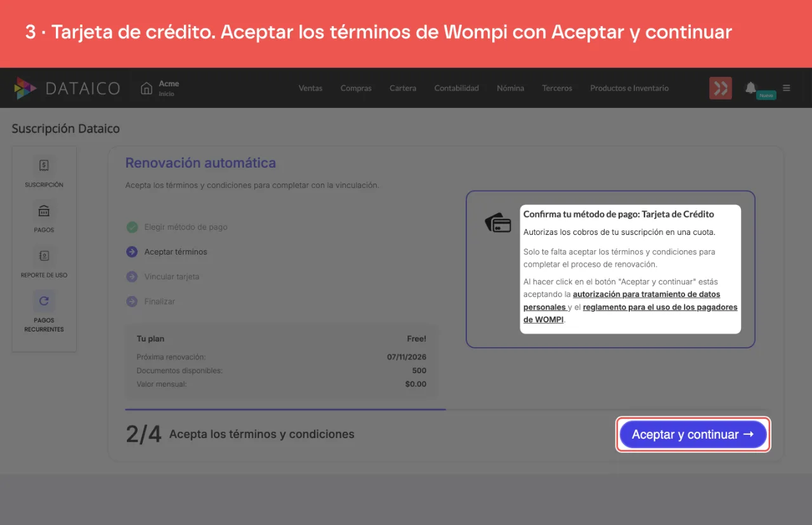Select the Aceptar términos step label

pos(176,252)
